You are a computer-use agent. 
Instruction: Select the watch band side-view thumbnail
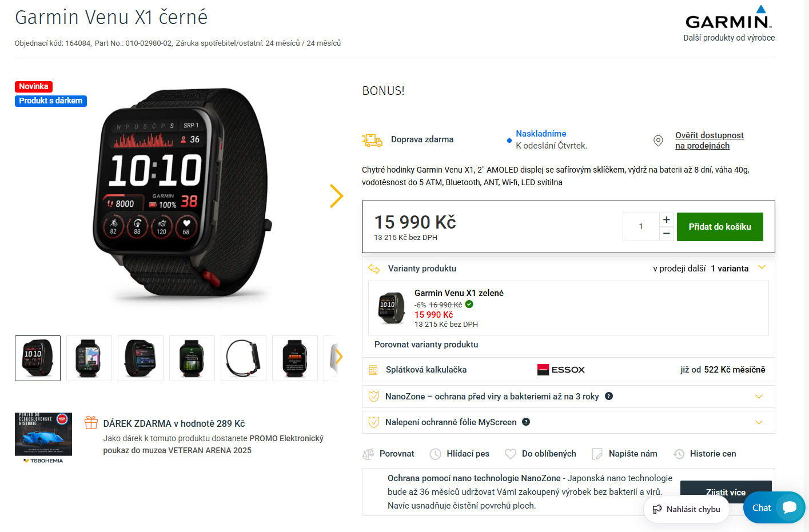244,358
